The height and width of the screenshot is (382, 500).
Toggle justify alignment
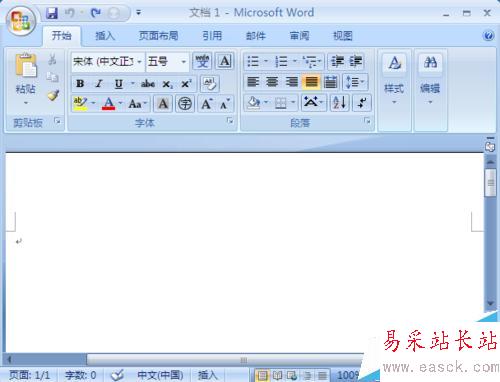coord(311,82)
